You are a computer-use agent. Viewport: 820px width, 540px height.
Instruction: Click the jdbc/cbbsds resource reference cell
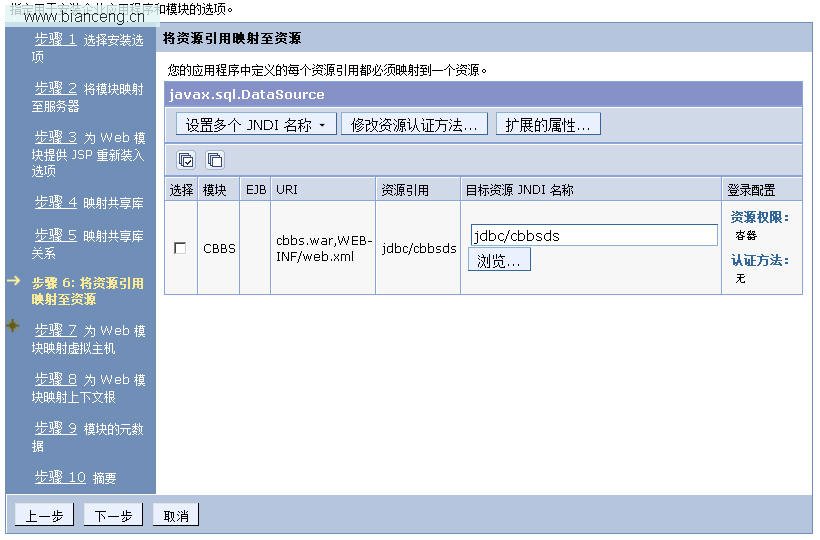419,248
